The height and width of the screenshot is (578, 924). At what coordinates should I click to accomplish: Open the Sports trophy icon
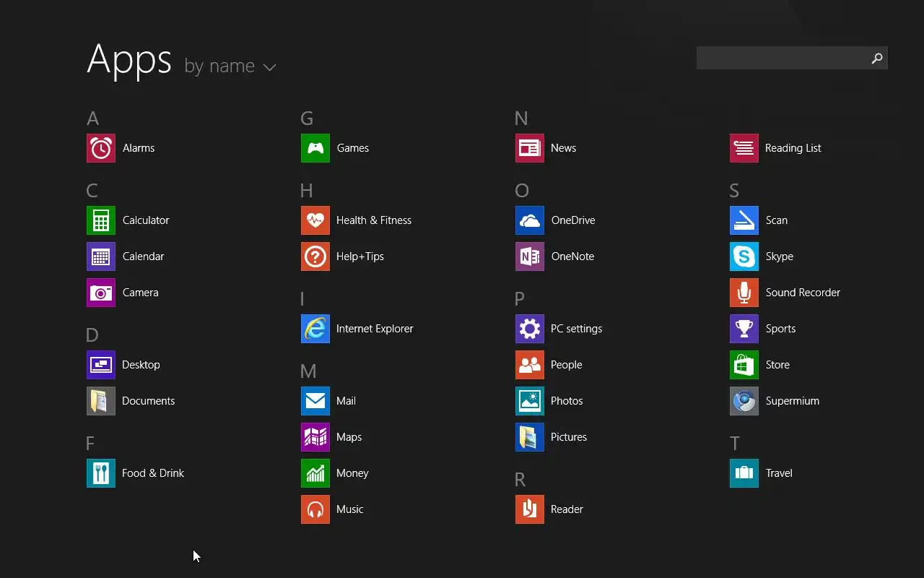744,329
